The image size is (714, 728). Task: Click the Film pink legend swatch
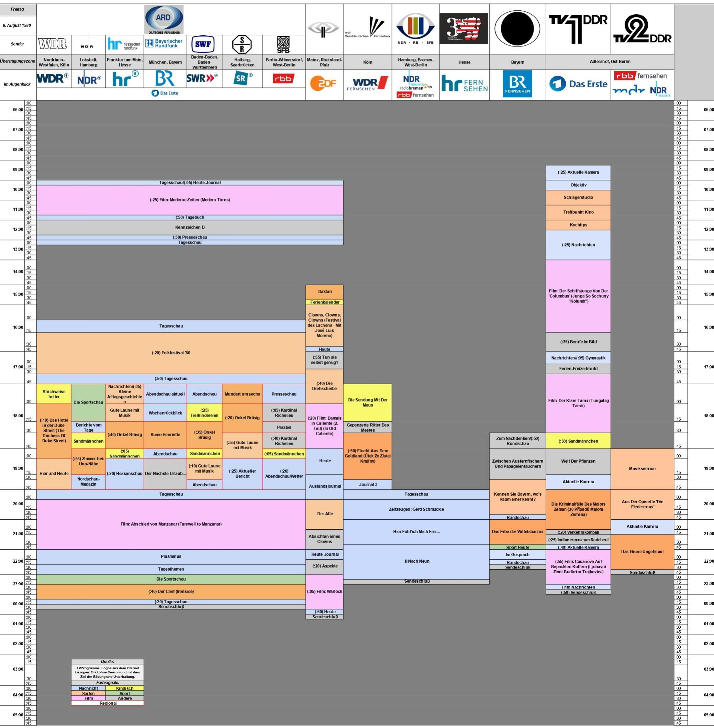coord(89,698)
